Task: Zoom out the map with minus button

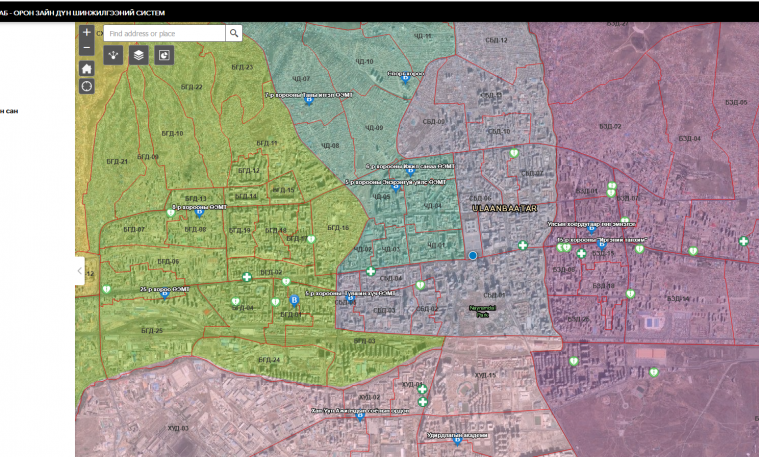Action: coord(87,48)
